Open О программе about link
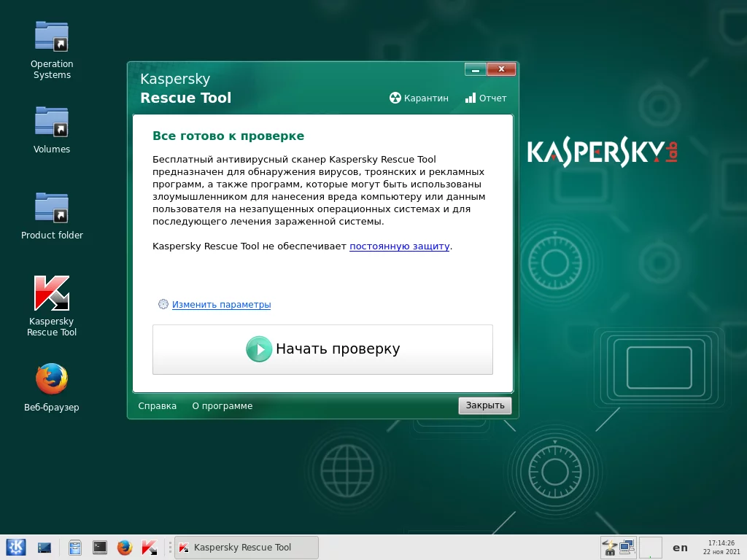Viewport: 747px width, 560px height. click(x=222, y=405)
